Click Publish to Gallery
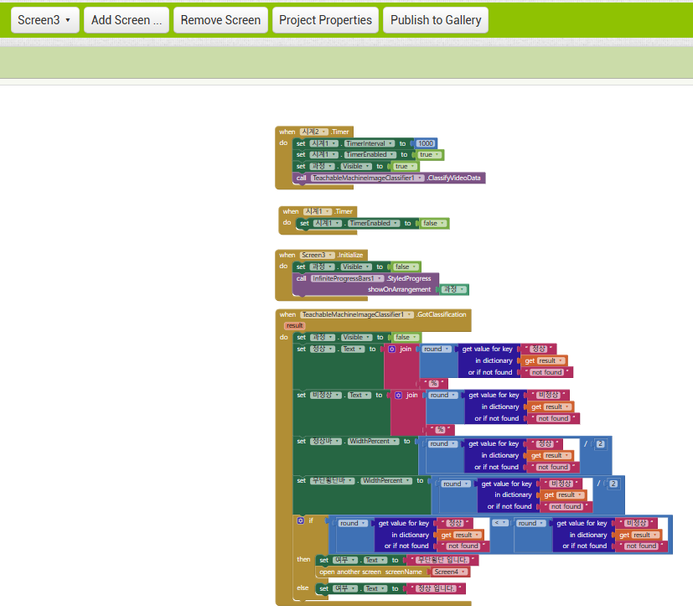Image resolution: width=693 pixels, height=616 pixels. [435, 19]
